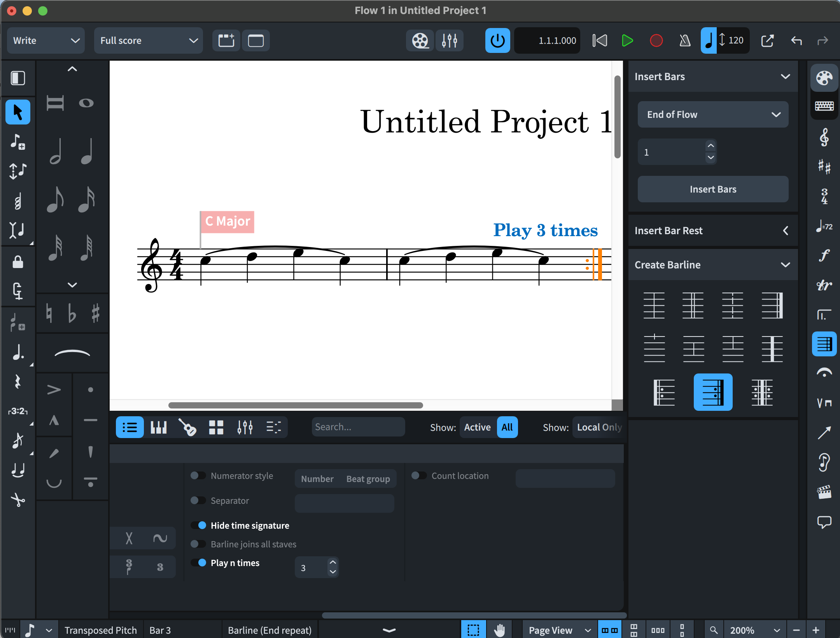Disable the Play n times switch
The width and height of the screenshot is (840, 638).
(199, 563)
